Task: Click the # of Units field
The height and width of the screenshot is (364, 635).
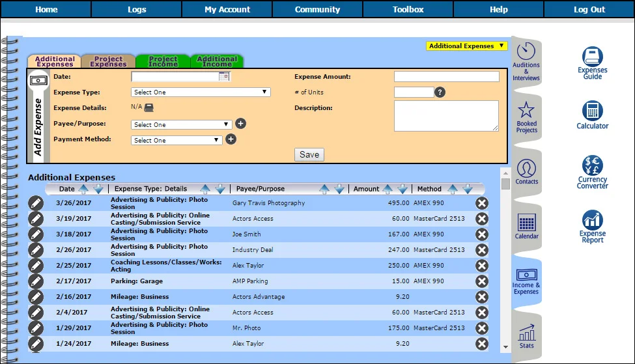Action: (414, 92)
